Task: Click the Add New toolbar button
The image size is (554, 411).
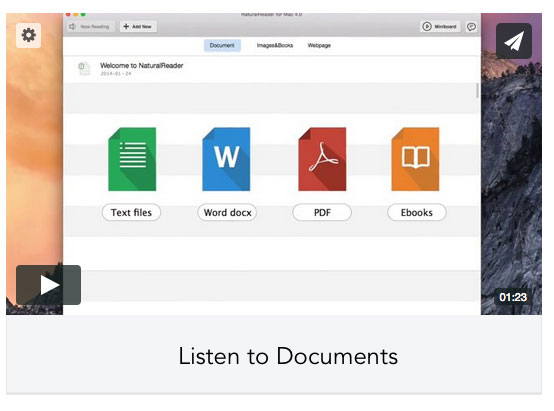Action: [x=138, y=27]
